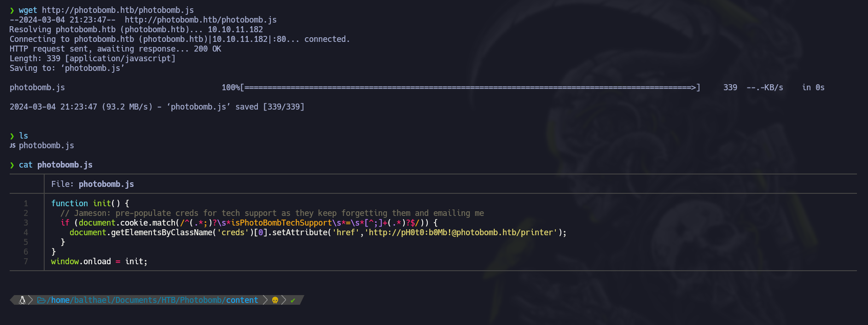
Task: Click the green checkmark status icon
Action: click(x=293, y=300)
